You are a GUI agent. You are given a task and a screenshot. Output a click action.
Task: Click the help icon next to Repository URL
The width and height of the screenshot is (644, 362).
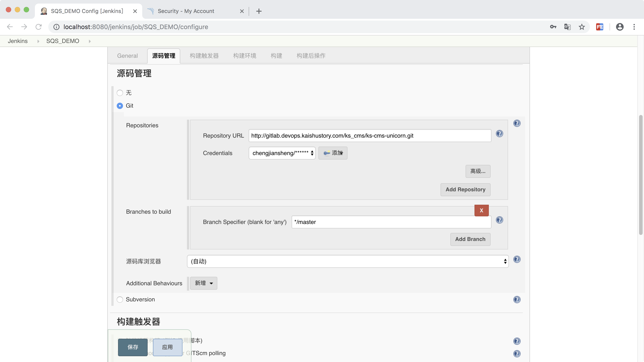(499, 134)
